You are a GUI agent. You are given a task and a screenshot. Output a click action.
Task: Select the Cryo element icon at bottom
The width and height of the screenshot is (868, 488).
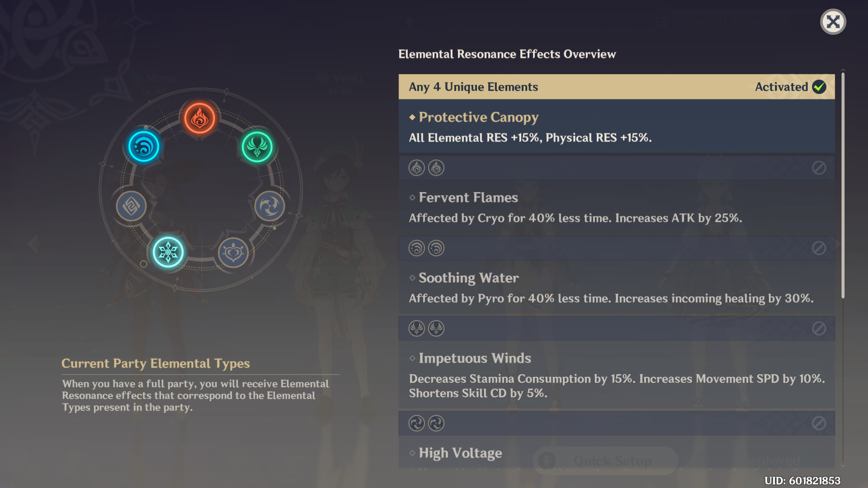168,250
